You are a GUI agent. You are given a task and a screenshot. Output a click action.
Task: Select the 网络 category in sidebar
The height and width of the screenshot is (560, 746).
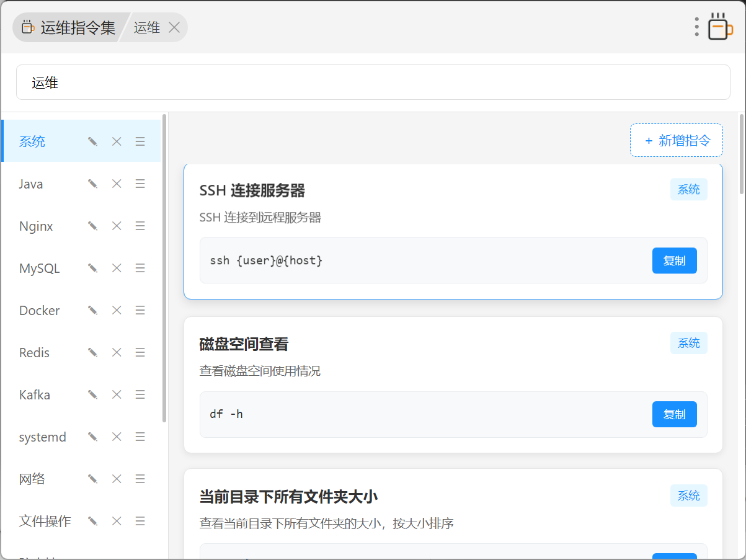(x=32, y=479)
